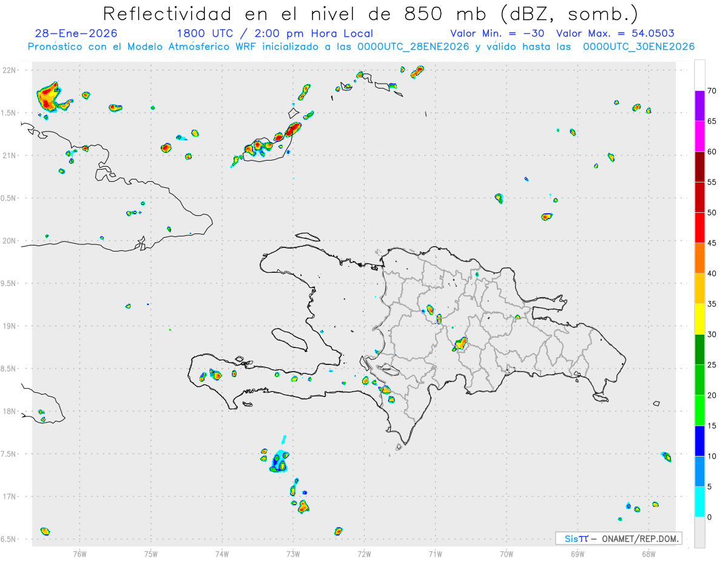
Task: Click the dark green 25–30 dBZ band
Action: [699, 350]
